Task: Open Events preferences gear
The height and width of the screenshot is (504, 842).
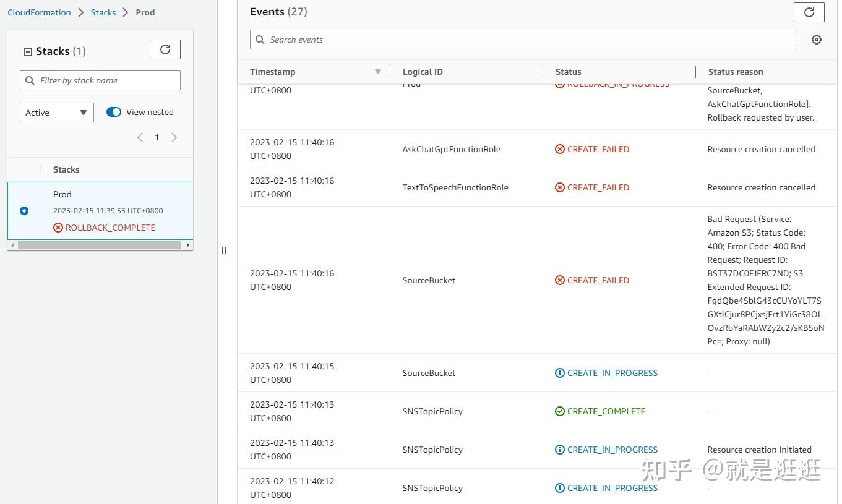Action: [816, 39]
